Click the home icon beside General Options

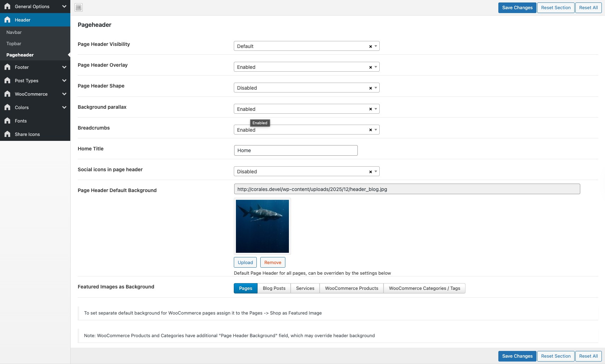[x=7, y=6]
